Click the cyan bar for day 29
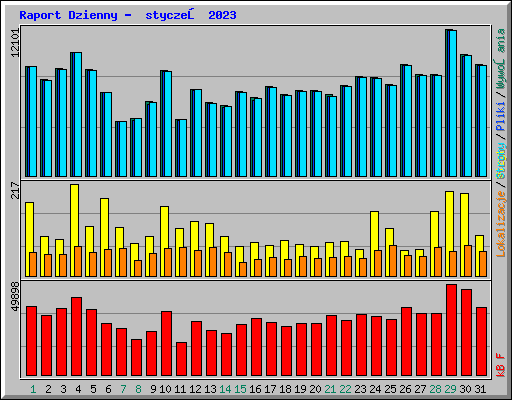 click(x=453, y=103)
